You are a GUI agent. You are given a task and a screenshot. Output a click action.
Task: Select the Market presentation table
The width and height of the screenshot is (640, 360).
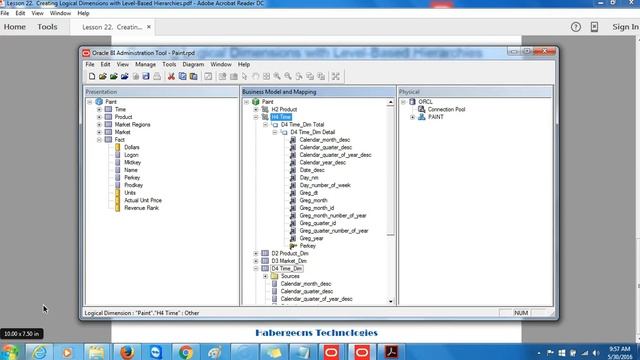(122, 132)
